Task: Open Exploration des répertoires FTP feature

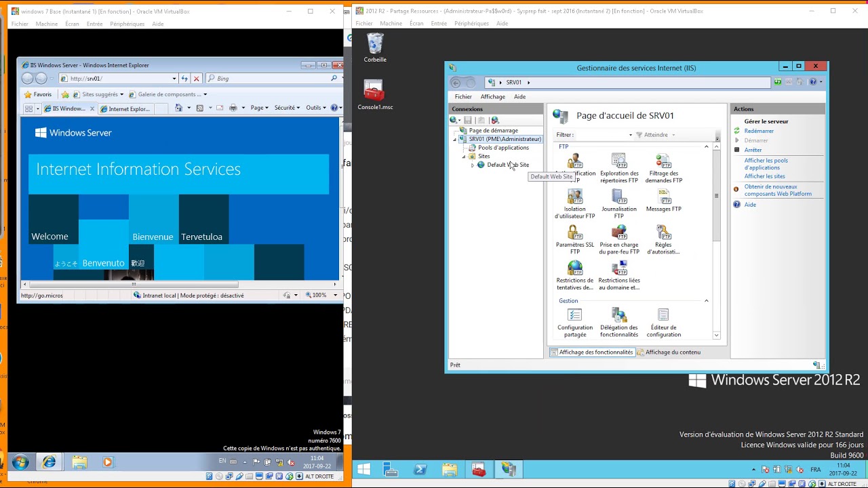Action: (x=619, y=168)
